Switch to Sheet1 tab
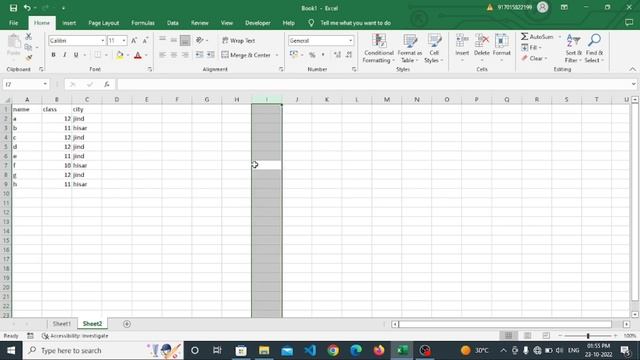 tap(62, 324)
